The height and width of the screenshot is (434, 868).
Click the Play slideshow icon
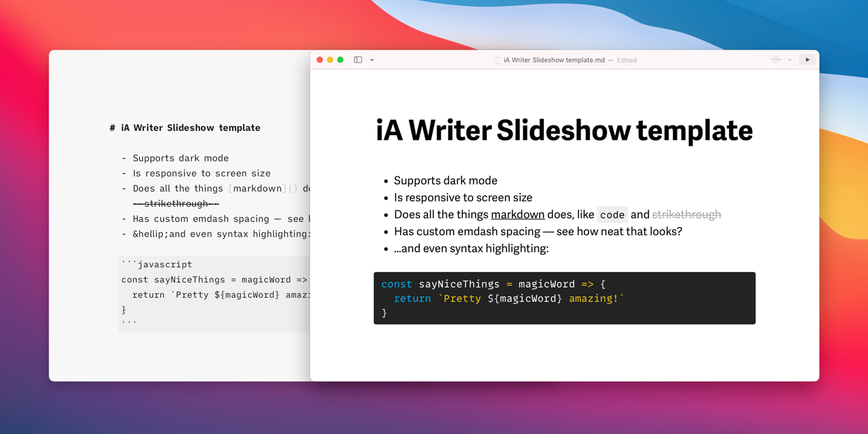(x=807, y=60)
